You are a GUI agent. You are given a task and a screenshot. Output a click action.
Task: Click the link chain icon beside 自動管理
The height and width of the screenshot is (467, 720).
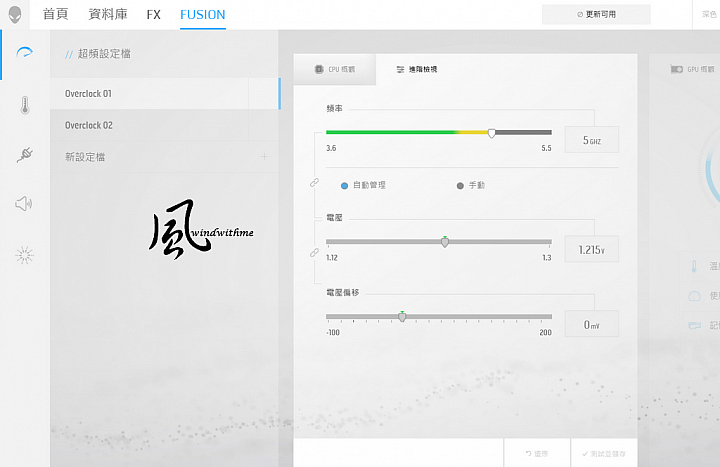[315, 183]
